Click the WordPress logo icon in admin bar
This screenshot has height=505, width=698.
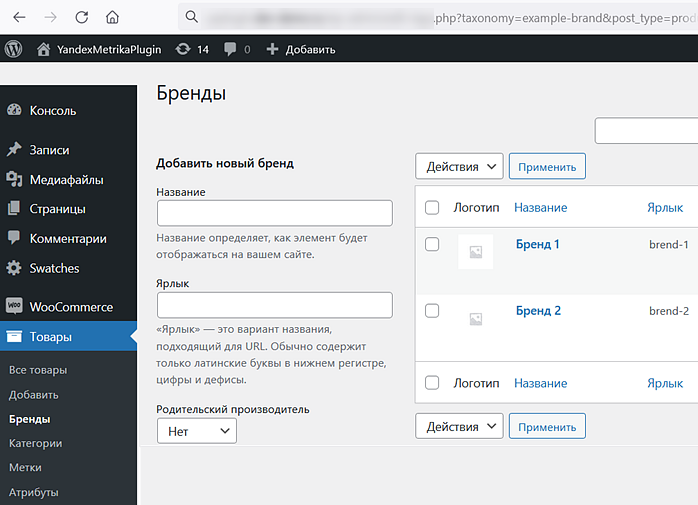(14, 49)
